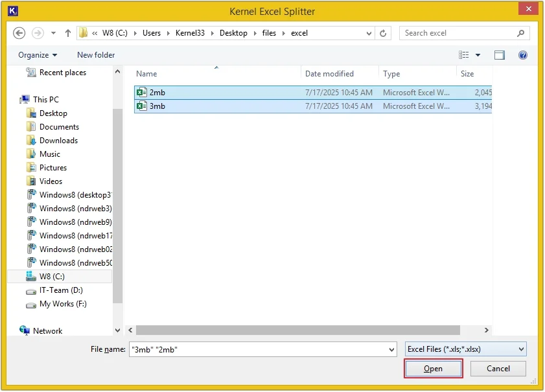This screenshot has height=392, width=545.
Task: Select the 3mb Excel file
Action: pyautogui.click(x=313, y=106)
